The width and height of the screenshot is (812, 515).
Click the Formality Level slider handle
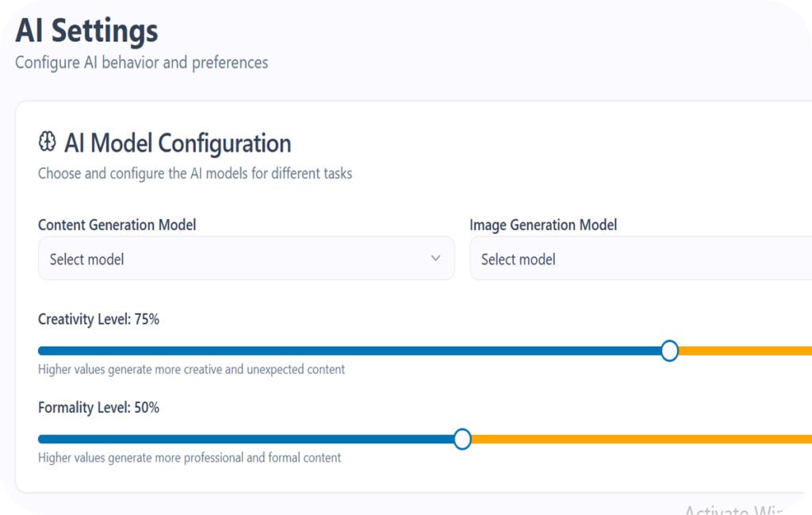pyautogui.click(x=462, y=439)
